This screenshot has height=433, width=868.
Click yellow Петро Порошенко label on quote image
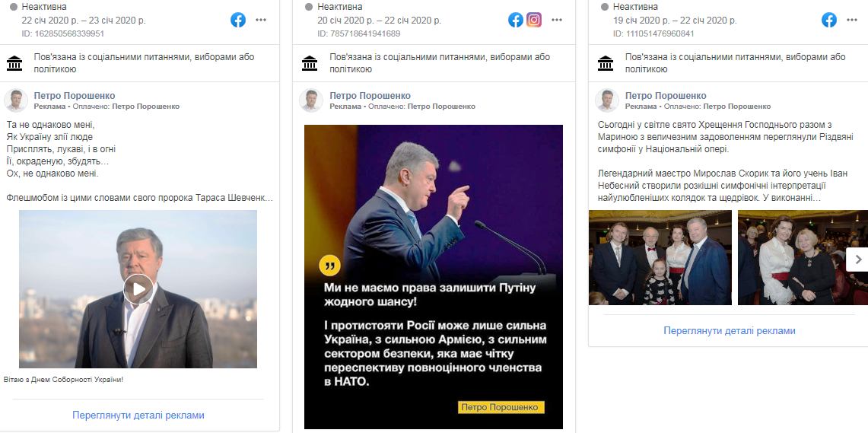(502, 407)
